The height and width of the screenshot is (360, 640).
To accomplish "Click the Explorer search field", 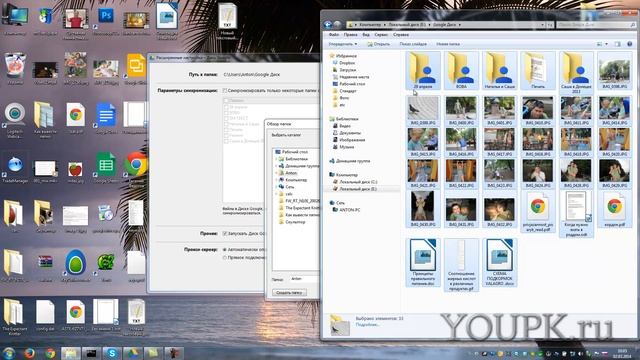I will [596, 25].
